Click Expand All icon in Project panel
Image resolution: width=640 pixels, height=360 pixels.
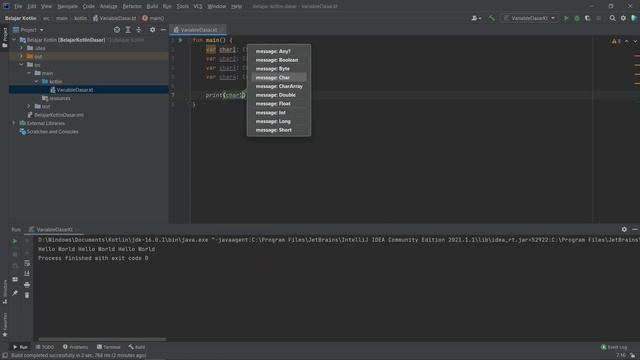pos(128,30)
